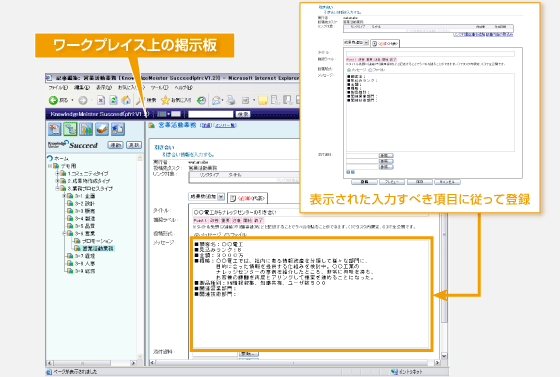Image resolution: width=560 pixels, height=377 pixels.
Task: Open the yellow folder icon in toolbar
Action: 263,100
